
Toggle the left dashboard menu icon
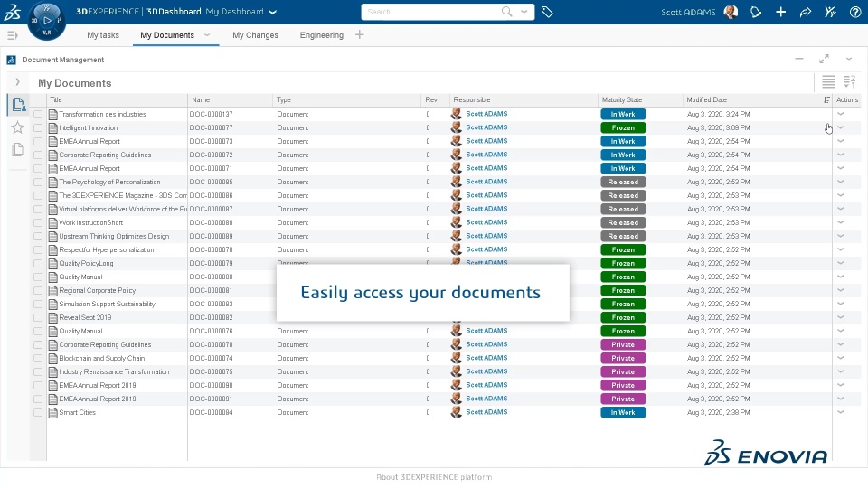coord(12,35)
